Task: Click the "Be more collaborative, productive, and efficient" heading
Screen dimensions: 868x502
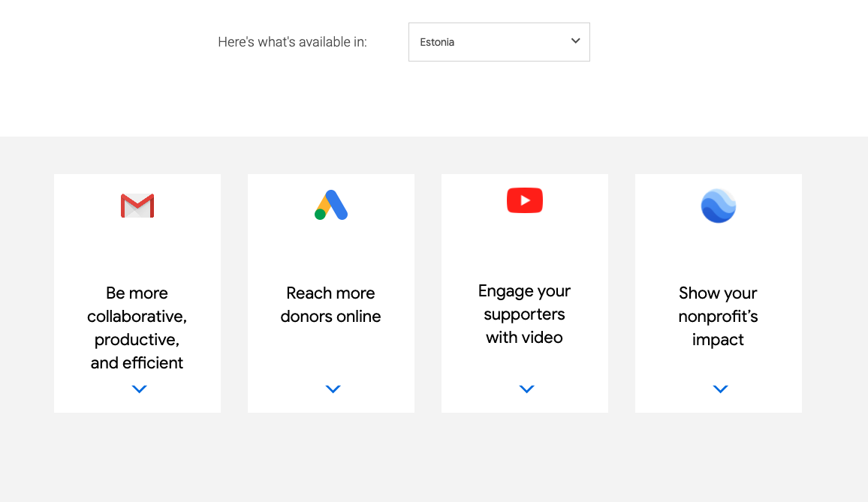Action: click(x=137, y=328)
